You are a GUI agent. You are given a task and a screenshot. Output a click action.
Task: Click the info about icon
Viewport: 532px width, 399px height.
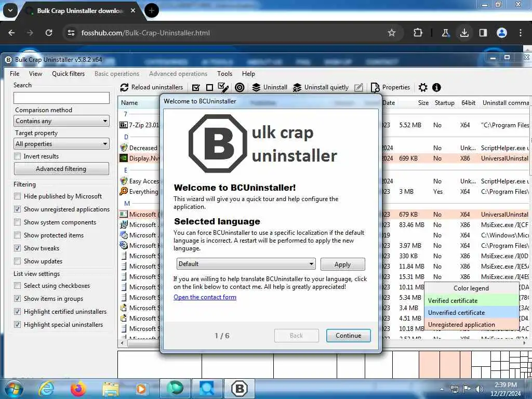(436, 87)
